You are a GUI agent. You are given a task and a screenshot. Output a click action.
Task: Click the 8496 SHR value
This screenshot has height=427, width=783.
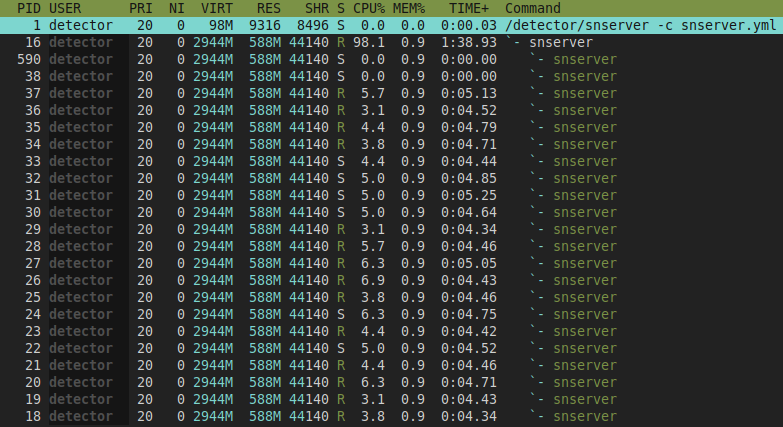click(313, 25)
